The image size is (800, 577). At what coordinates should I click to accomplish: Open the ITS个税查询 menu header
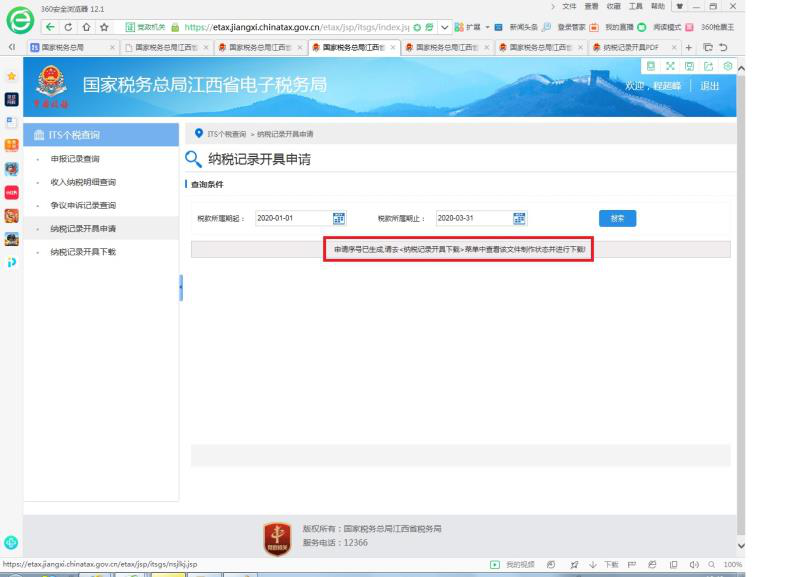click(x=101, y=135)
